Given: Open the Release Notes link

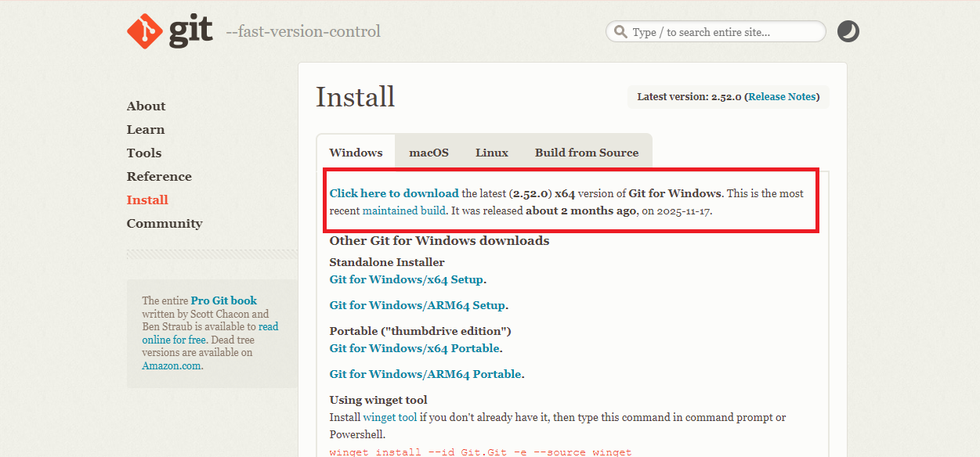Looking at the screenshot, I should pyautogui.click(x=782, y=97).
